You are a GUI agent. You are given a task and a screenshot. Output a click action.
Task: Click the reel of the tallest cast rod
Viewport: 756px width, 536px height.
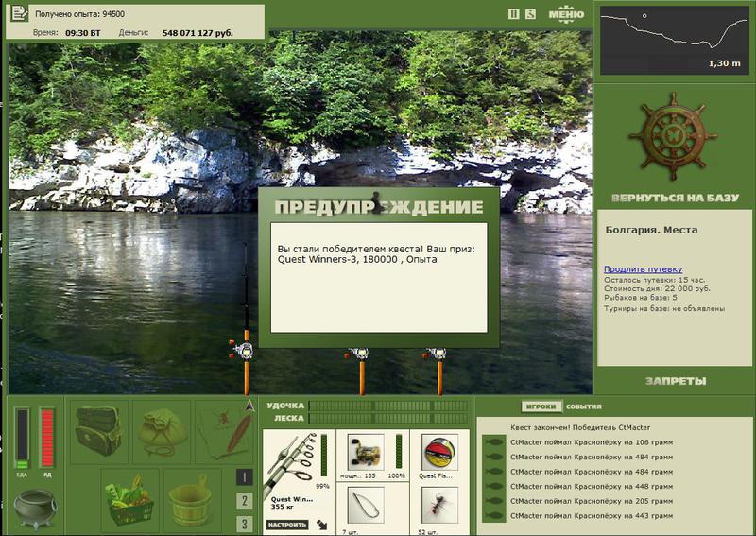[x=244, y=351]
